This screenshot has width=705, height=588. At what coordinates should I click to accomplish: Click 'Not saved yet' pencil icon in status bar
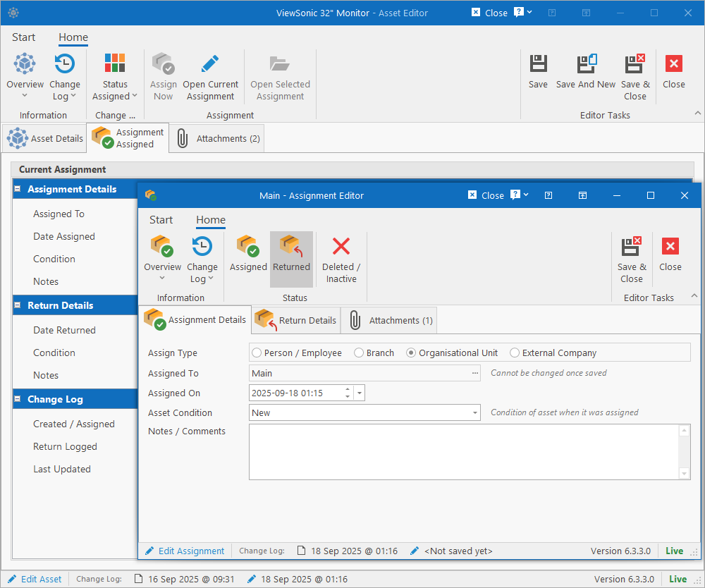pos(414,551)
